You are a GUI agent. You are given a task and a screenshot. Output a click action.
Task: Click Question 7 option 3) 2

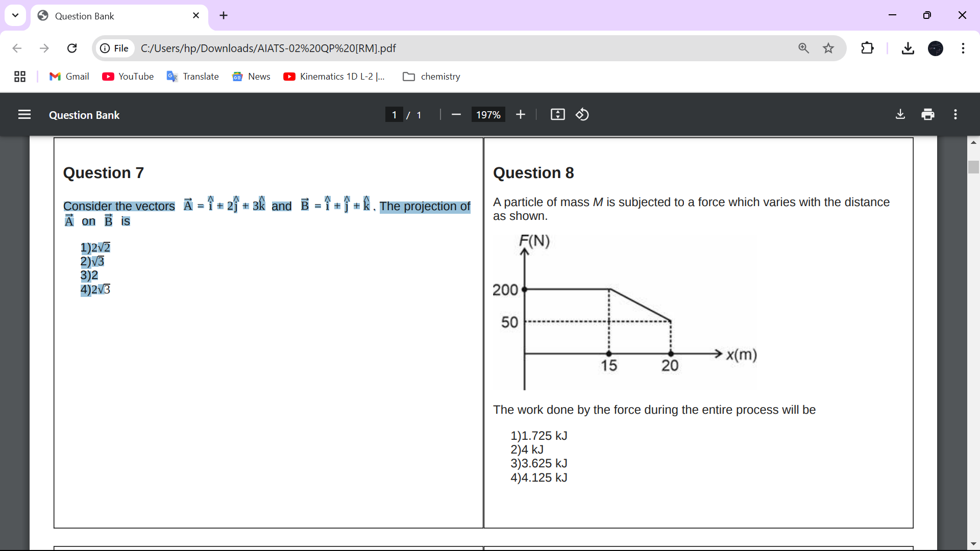click(89, 275)
